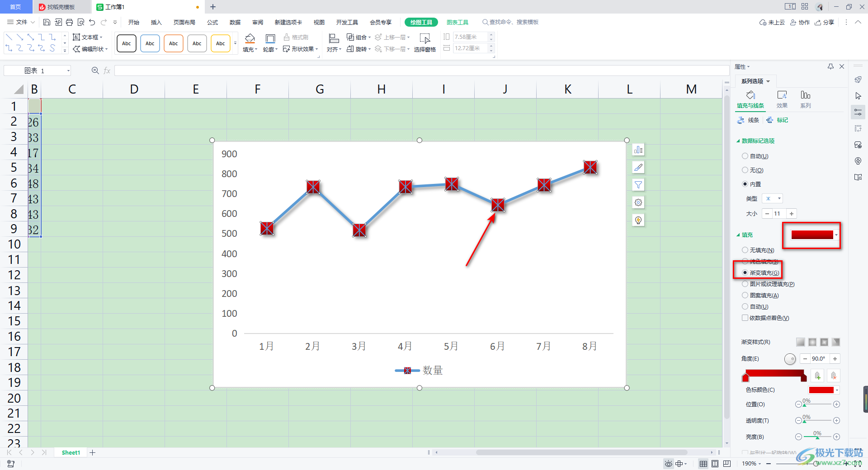Open the Insert ribbon tab
The height and width of the screenshot is (470, 868).
[156, 22]
